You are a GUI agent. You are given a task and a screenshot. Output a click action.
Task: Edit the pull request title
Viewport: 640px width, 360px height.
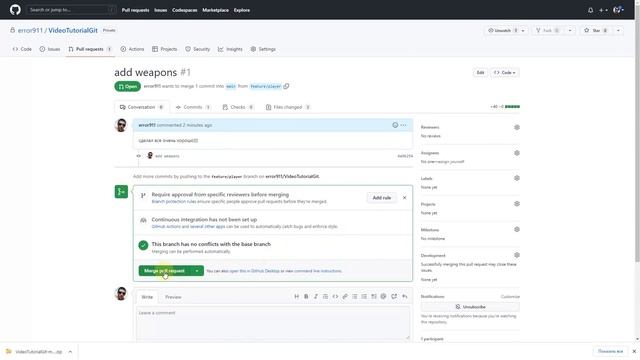coord(480,73)
